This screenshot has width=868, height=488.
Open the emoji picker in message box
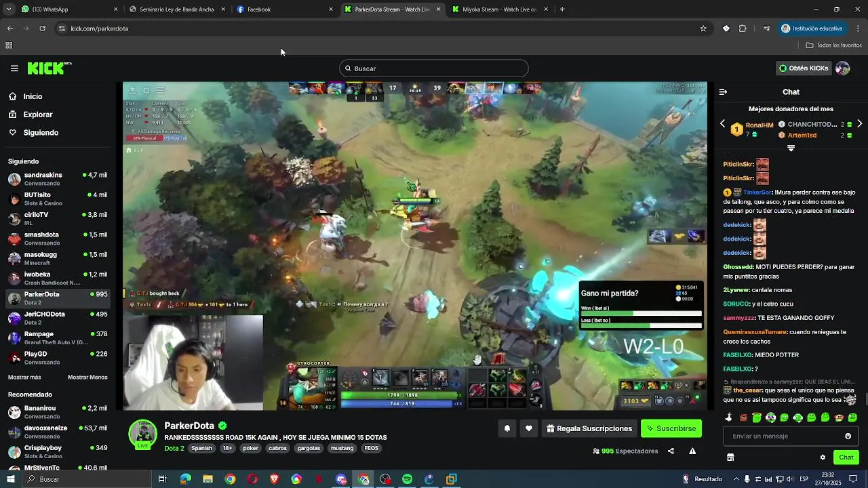click(848, 436)
